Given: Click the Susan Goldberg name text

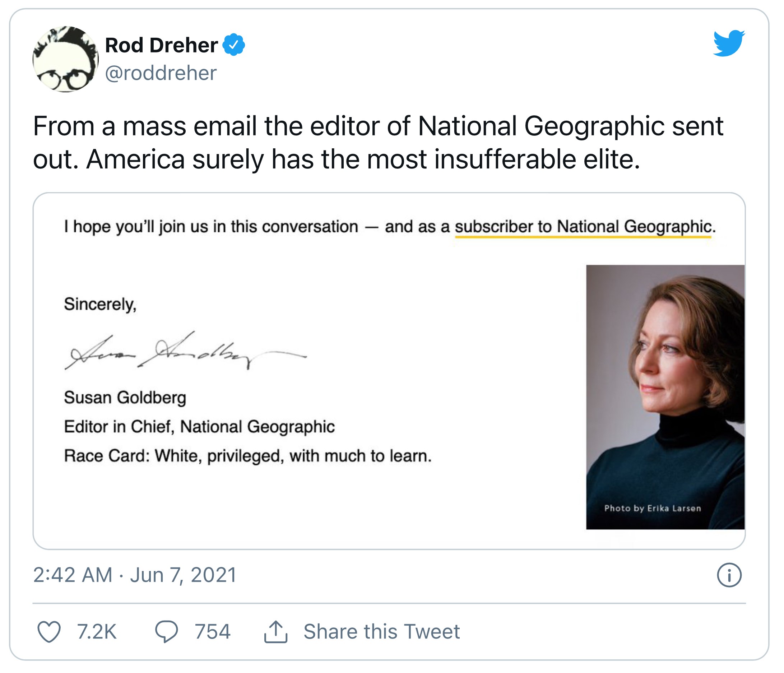Looking at the screenshot, I should (125, 398).
